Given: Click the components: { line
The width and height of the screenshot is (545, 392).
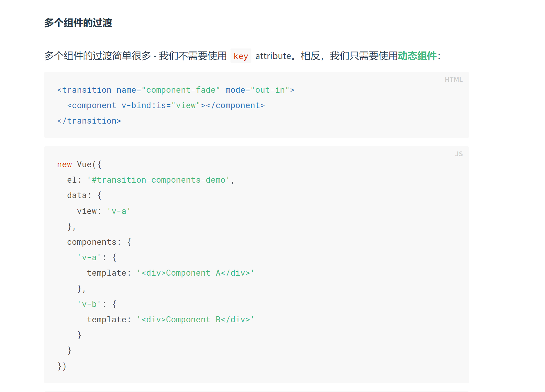Looking at the screenshot, I should click(x=99, y=242).
